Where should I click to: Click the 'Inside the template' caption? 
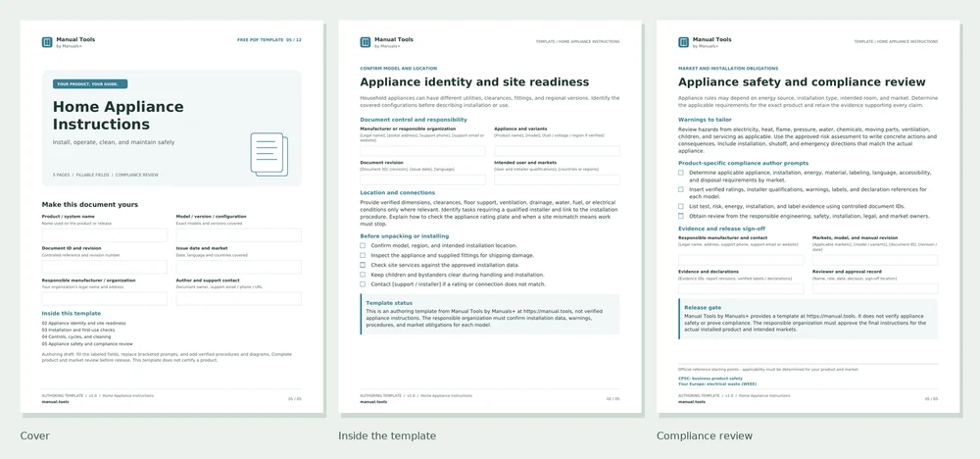387,435
